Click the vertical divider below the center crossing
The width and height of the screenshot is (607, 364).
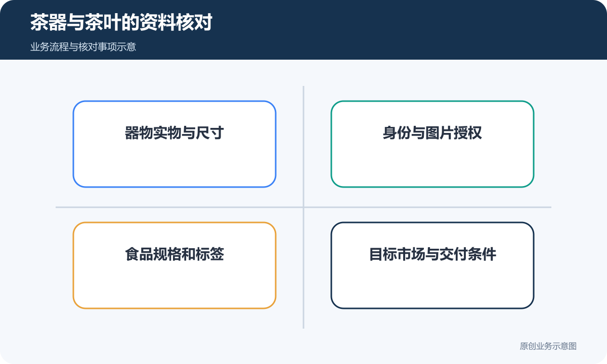303,268
